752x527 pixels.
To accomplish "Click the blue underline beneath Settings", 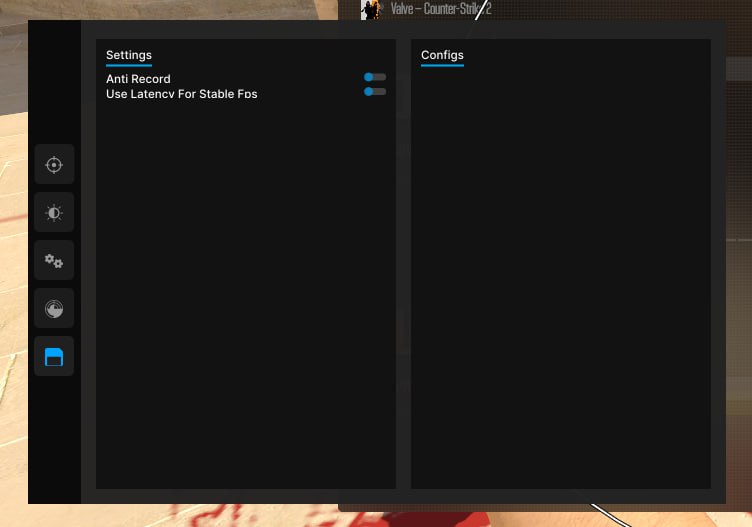I will [129, 65].
